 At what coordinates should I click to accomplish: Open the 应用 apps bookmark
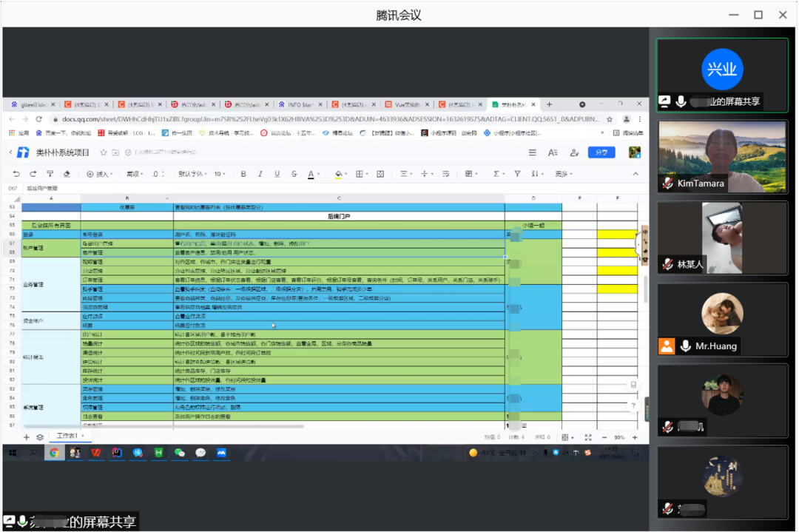click(18, 133)
